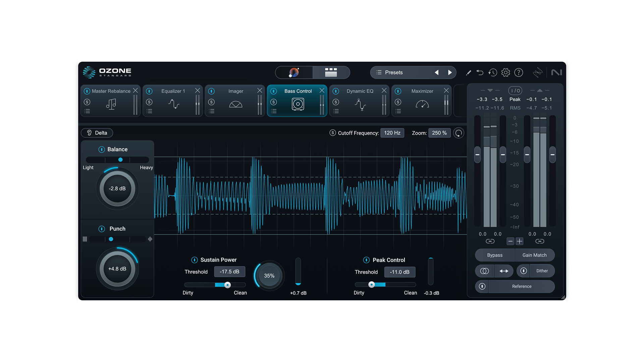This screenshot has height=362, width=644.
Task: Click the Help question mark icon
Action: pos(518,72)
